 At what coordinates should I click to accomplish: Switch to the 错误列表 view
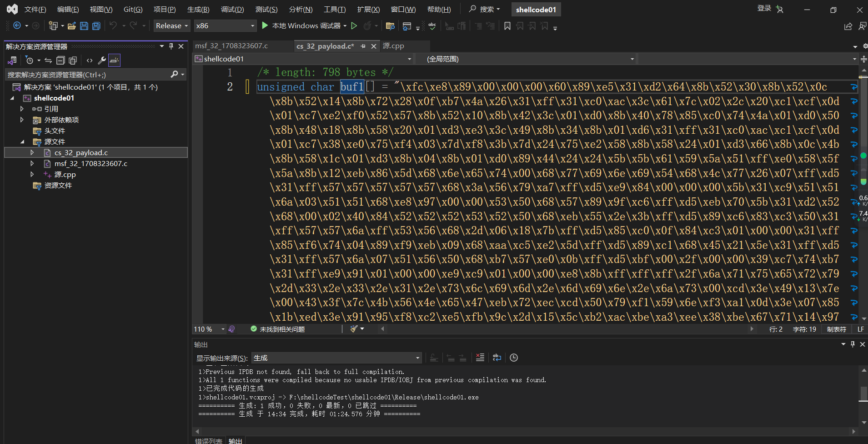(x=208, y=440)
